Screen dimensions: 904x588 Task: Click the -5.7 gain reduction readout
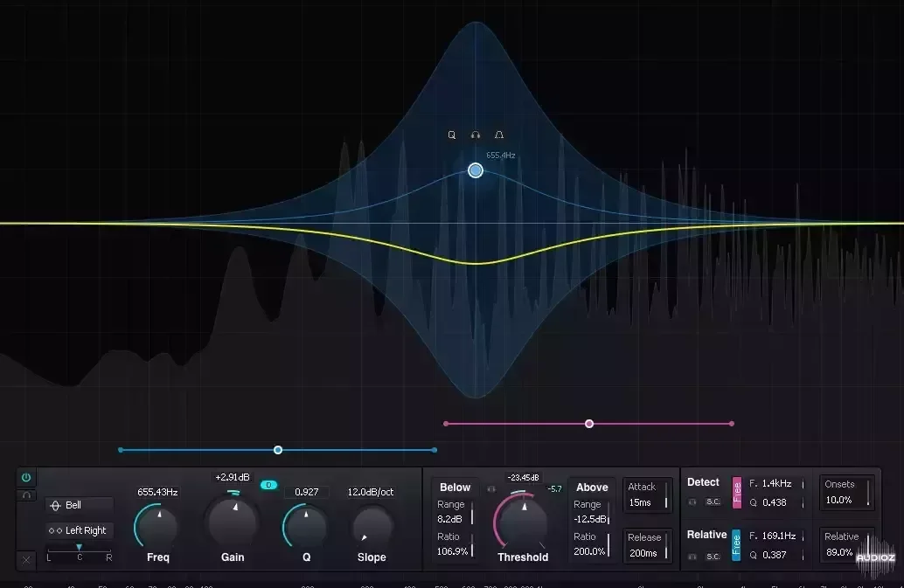click(554, 489)
